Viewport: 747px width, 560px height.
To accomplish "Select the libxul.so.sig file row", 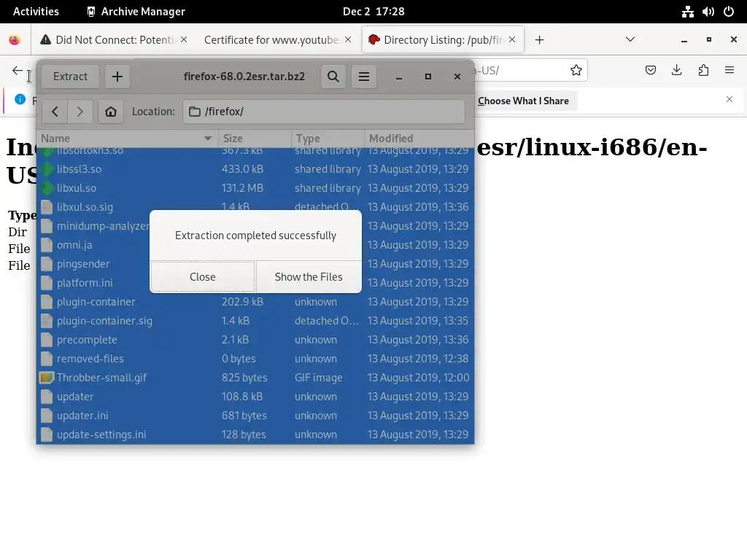I will (x=255, y=207).
